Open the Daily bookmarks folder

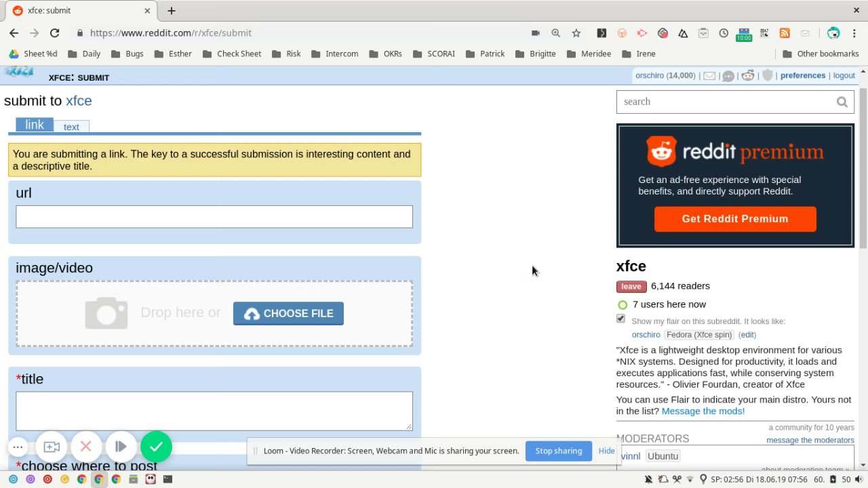point(84,54)
